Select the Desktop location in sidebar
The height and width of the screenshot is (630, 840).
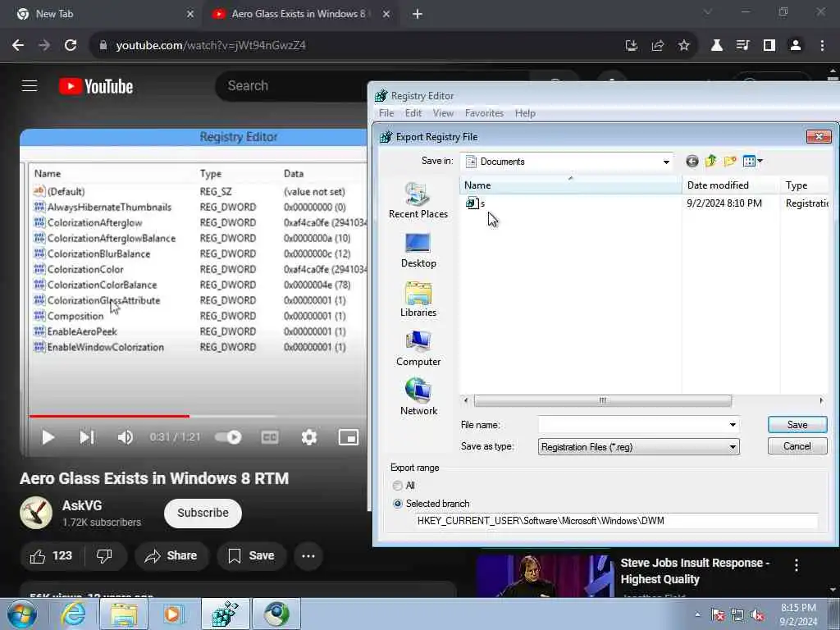click(x=418, y=250)
